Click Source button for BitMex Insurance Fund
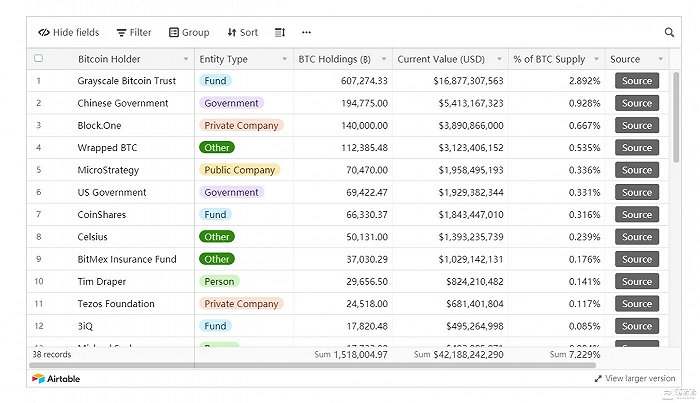 pyautogui.click(x=637, y=259)
